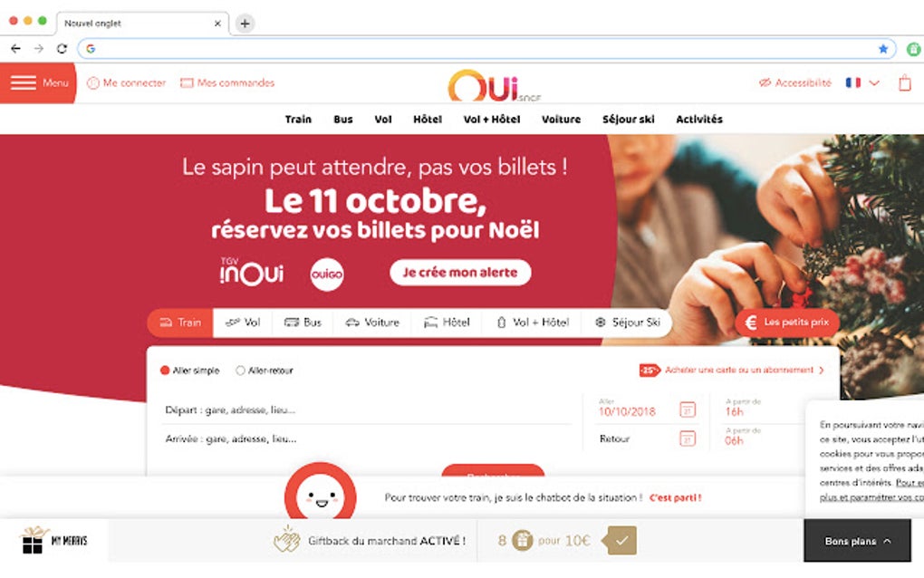The image size is (924, 578).
Task: Toggle the Accessibilité option
Action: [x=795, y=83]
